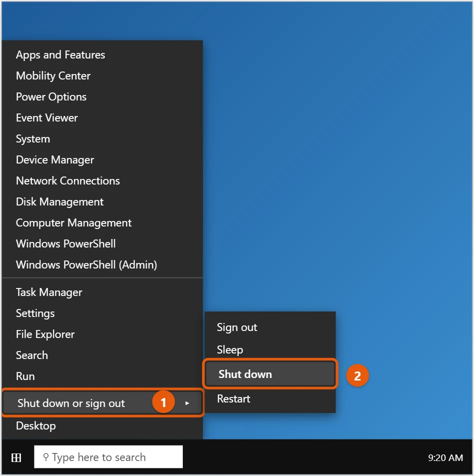The height and width of the screenshot is (476, 474).
Task: Expand the shut down submenu arrow
Action: pos(187,403)
